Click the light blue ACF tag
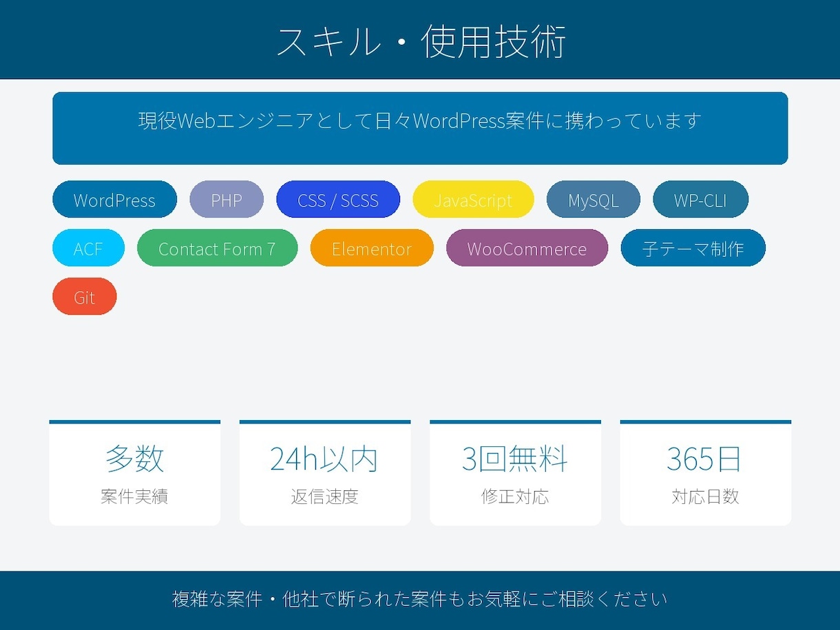Image resolution: width=840 pixels, height=630 pixels. [88, 248]
